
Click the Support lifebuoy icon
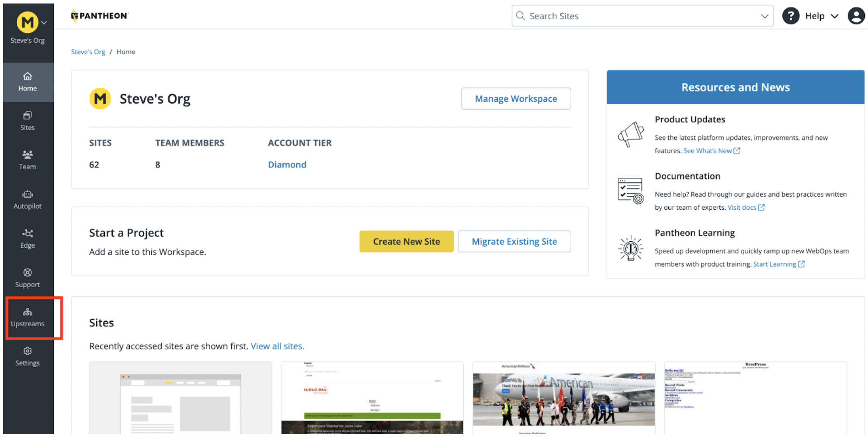28,273
